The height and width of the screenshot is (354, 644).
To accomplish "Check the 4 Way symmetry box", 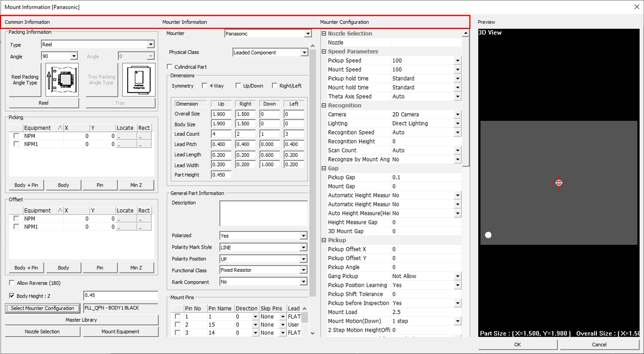I will tap(205, 86).
